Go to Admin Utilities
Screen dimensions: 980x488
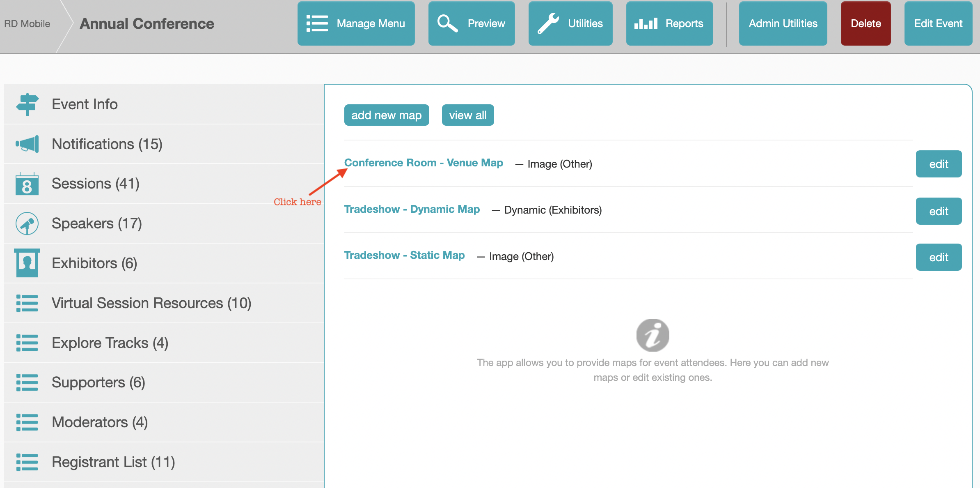coord(783,23)
